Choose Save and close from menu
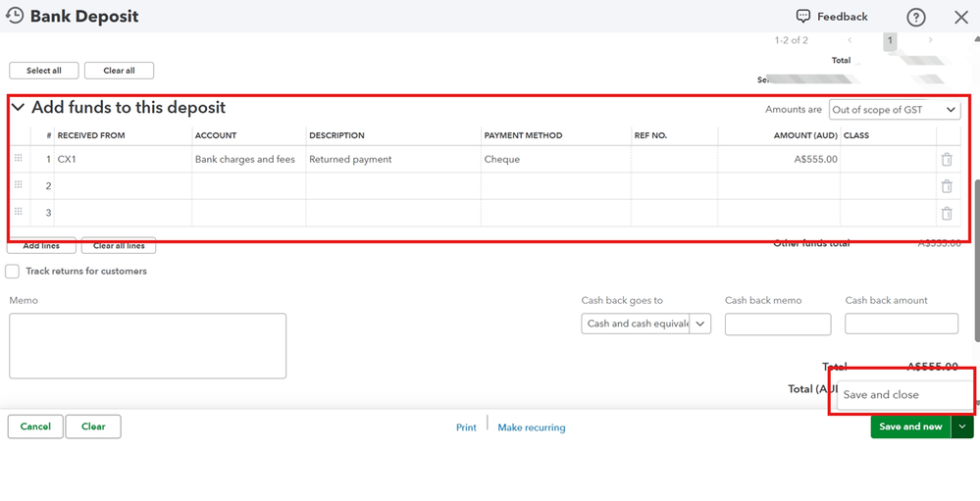Image resolution: width=980 pixels, height=501 pixels. (x=881, y=394)
